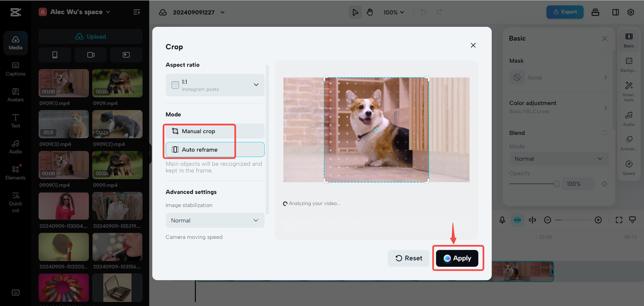Open the layout options icon beside Export
This screenshot has width=644, height=306.
[x=595, y=12]
